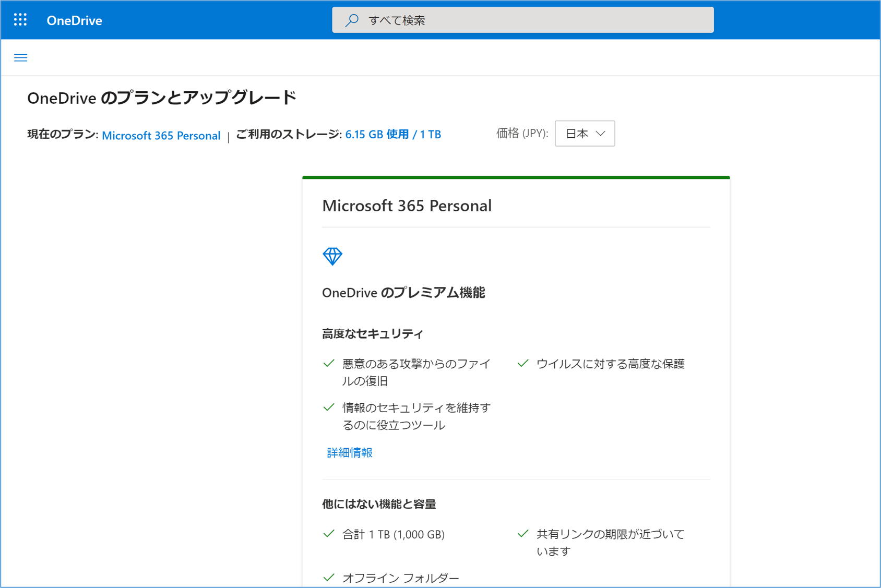Screen dimensions: 881x588
Task: Open the 詳細情報 link
Action: [350, 452]
